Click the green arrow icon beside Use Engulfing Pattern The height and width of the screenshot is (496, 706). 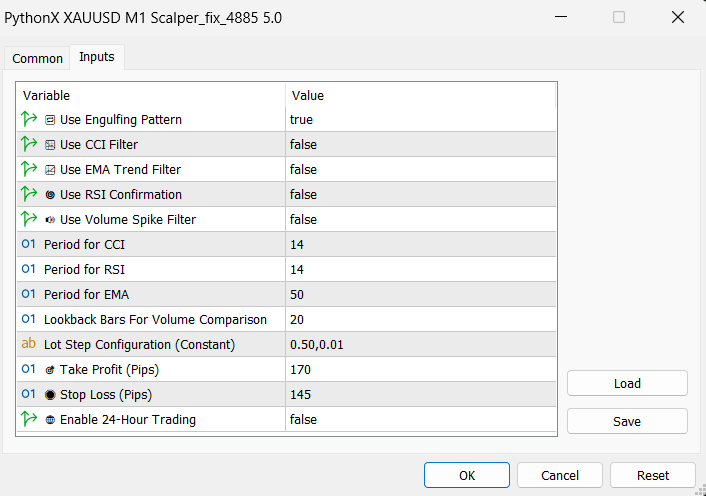(28, 119)
